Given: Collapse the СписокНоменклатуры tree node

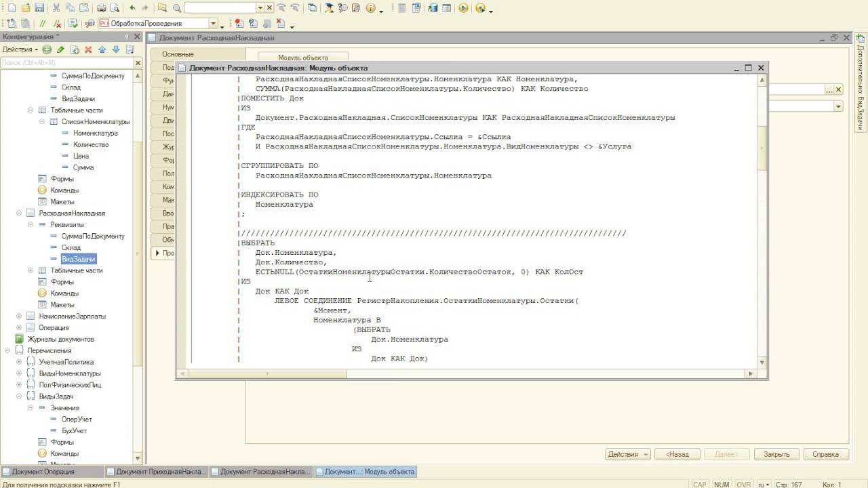Looking at the screenshot, I should 42,121.
